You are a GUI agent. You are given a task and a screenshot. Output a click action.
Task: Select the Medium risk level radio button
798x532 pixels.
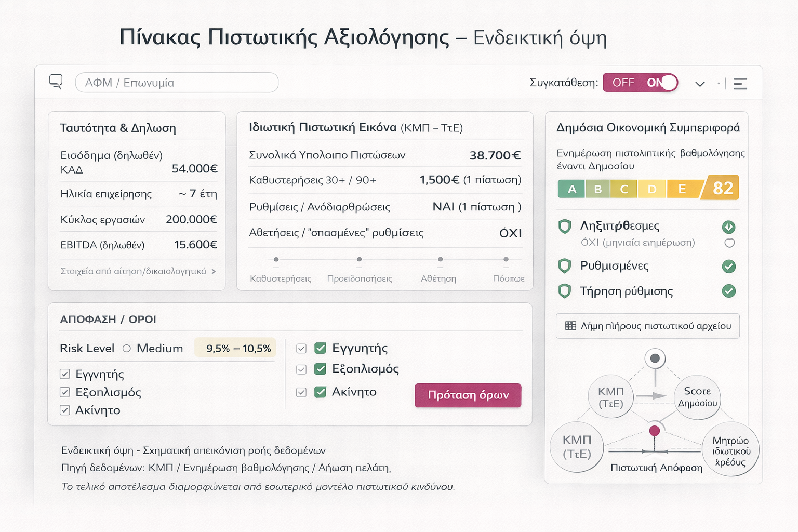pos(127,349)
